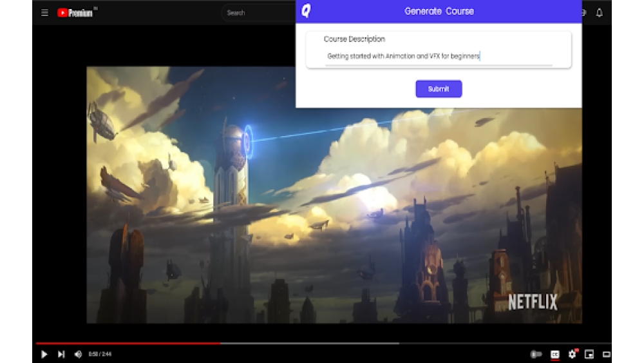Submit the course description

[x=439, y=89]
